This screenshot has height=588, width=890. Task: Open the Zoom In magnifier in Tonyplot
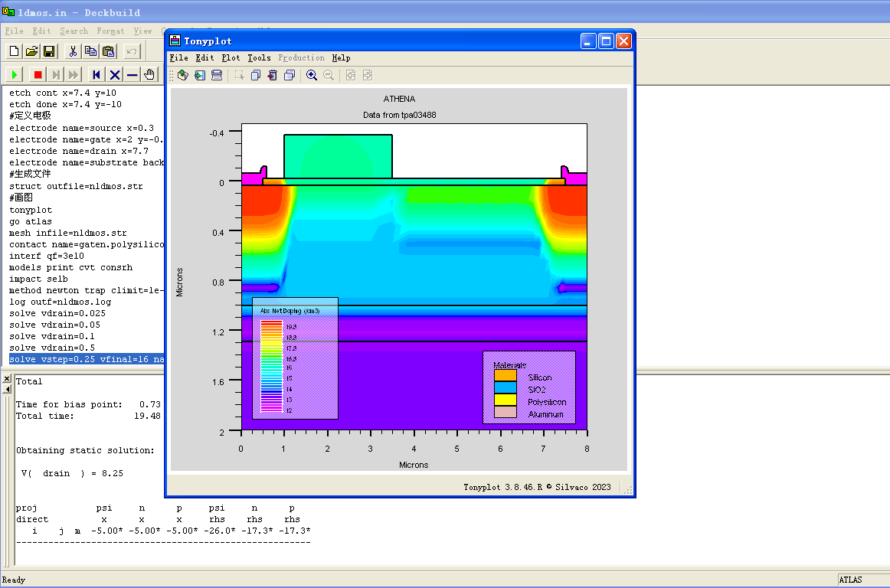click(312, 75)
